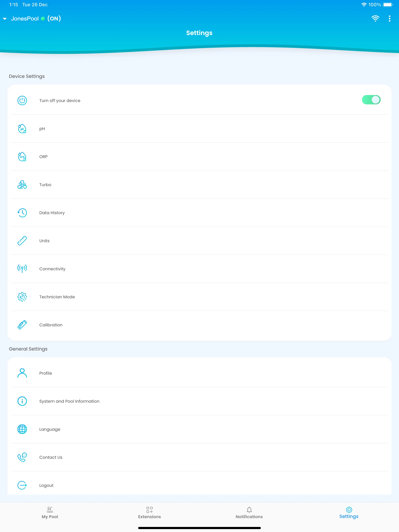
Task: Open the Calibration label
Action: (51, 325)
